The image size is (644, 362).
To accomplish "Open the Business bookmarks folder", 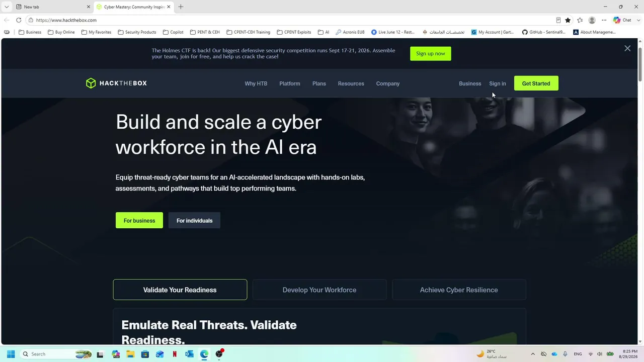I will (x=30, y=32).
